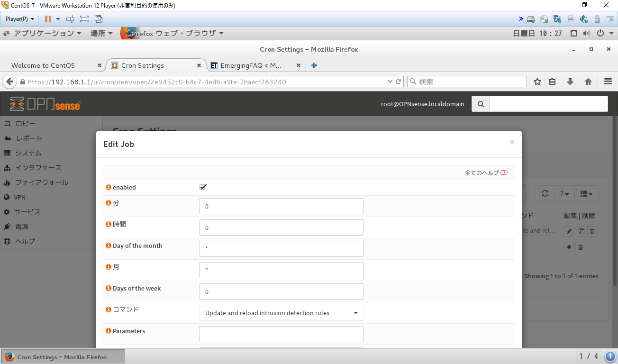
Task: Clone the existing cron job entry
Action: [x=580, y=231]
